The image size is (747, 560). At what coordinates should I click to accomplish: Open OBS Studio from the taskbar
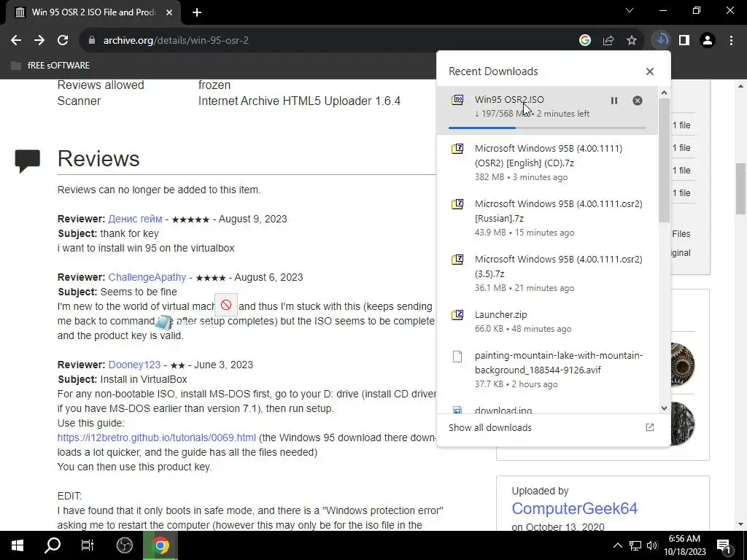124,545
